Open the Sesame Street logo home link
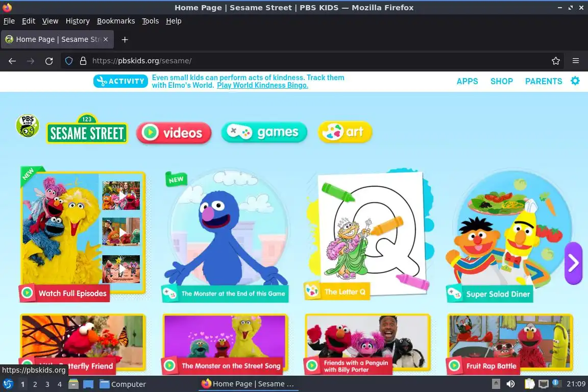This screenshot has width=588, height=392. click(x=87, y=129)
